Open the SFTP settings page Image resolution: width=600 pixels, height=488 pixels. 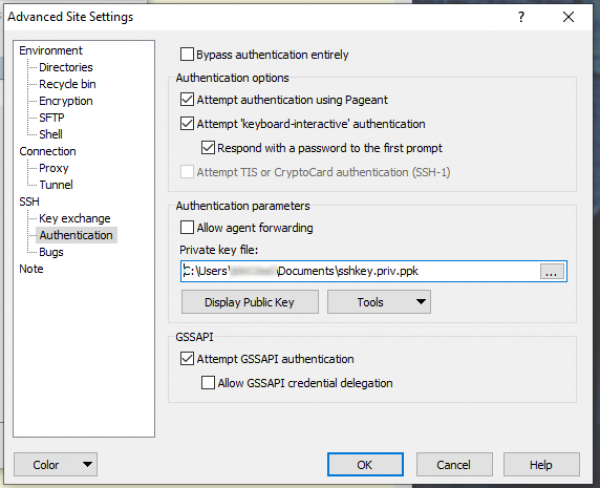[x=52, y=118]
